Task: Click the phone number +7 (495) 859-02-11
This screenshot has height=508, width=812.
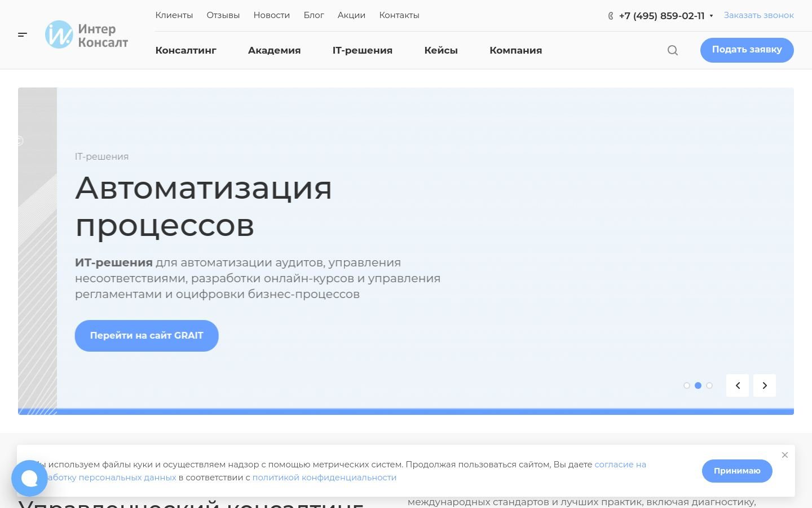Action: (x=662, y=16)
